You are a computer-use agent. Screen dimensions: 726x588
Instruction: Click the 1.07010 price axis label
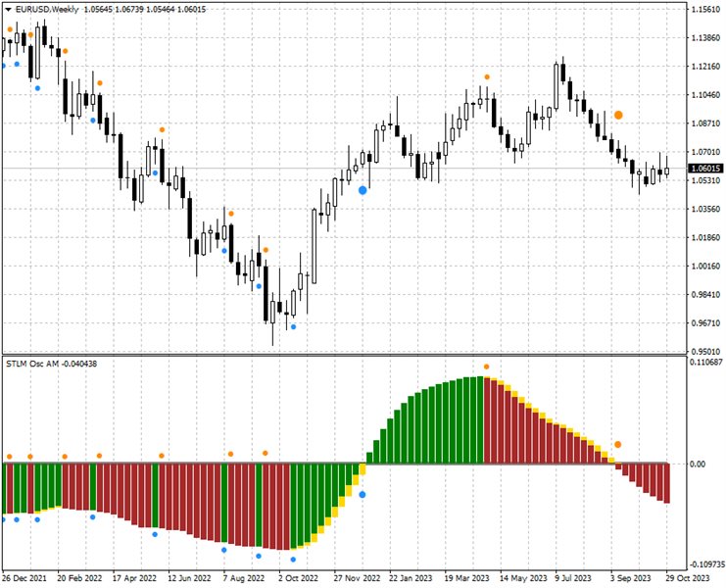click(x=705, y=152)
